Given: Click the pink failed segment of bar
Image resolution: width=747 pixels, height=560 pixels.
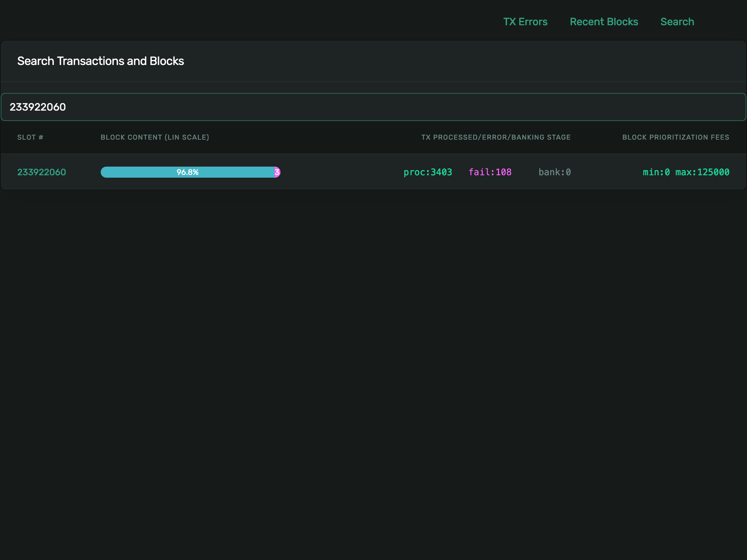Looking at the screenshot, I should 277,172.
